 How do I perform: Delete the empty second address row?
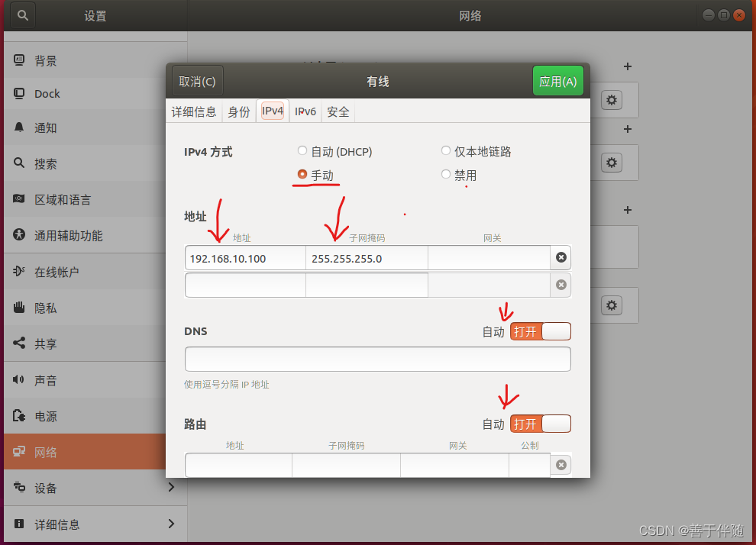561,285
